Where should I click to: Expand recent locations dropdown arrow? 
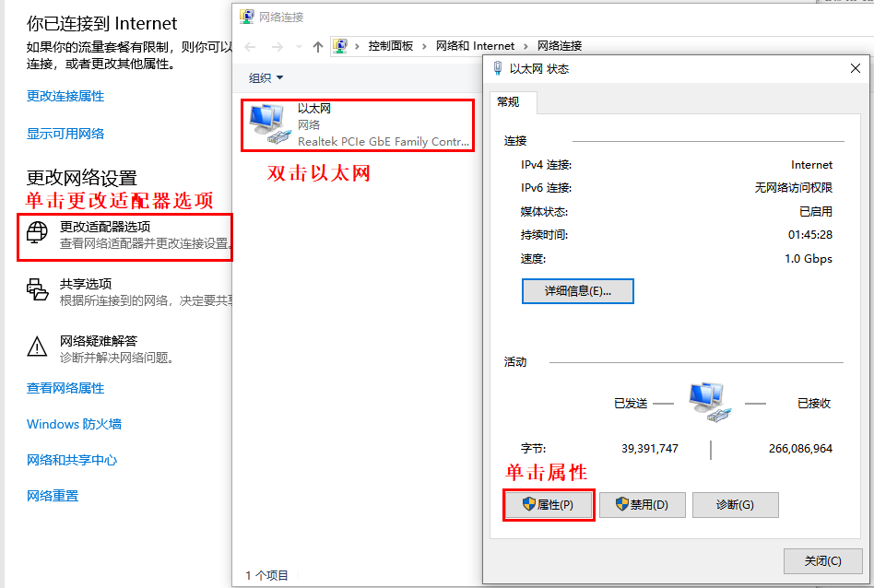(300, 47)
